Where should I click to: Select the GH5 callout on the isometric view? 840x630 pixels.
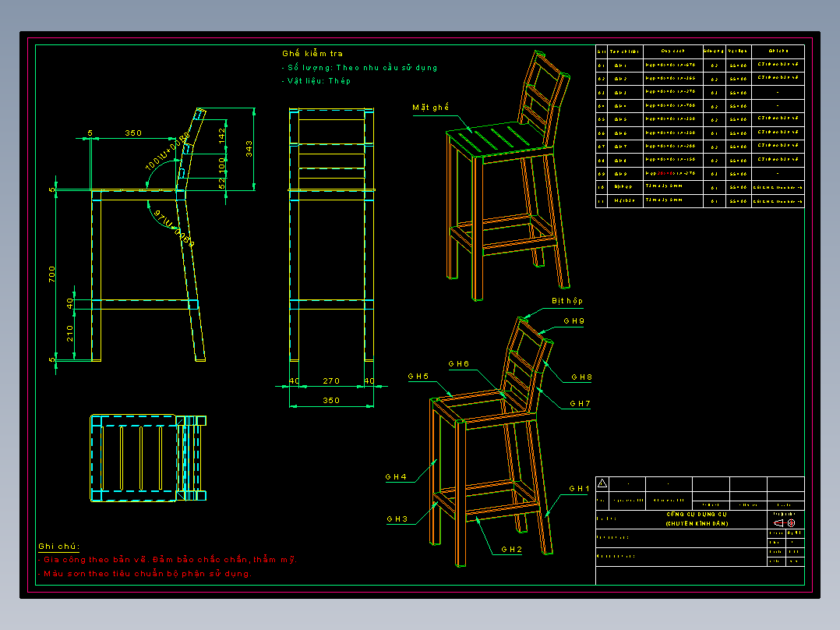pyautogui.click(x=418, y=377)
